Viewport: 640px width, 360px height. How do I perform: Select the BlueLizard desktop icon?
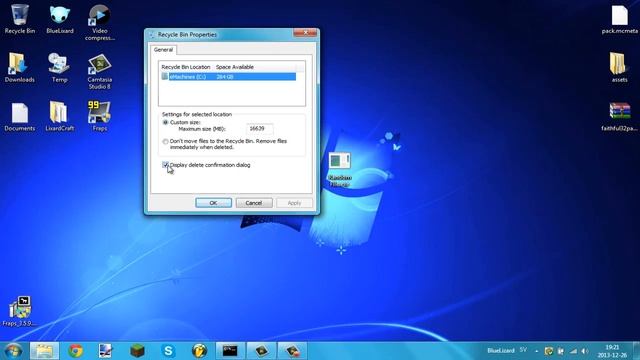tap(60, 19)
